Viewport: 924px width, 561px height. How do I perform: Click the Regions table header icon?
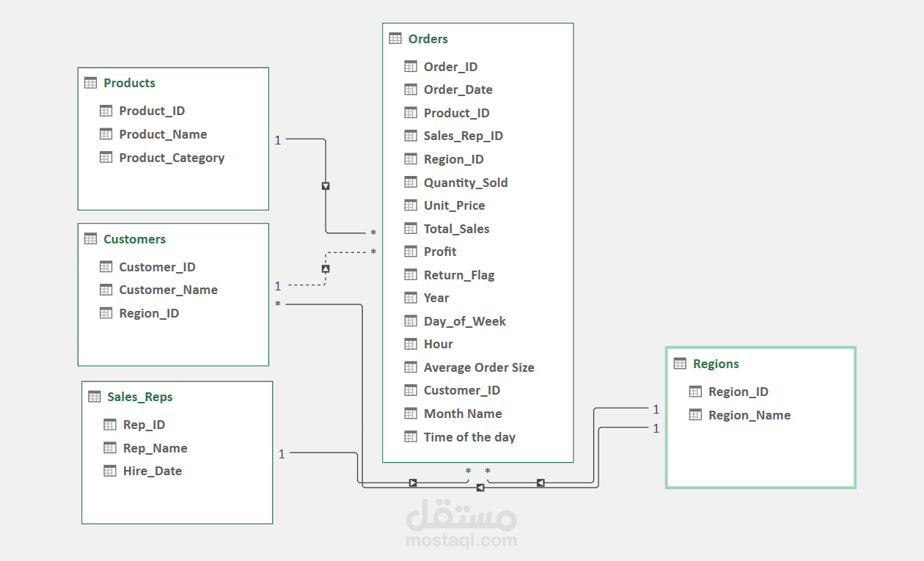tap(680, 364)
